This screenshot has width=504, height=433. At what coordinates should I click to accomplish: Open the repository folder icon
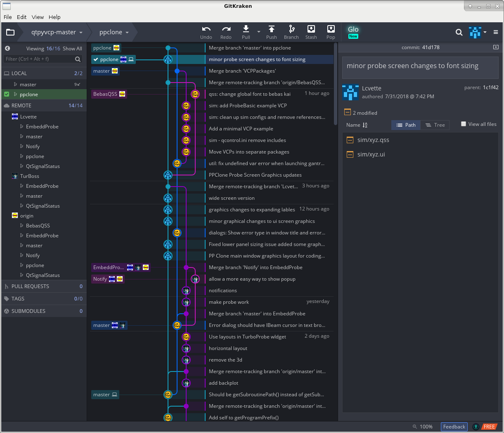[10, 32]
